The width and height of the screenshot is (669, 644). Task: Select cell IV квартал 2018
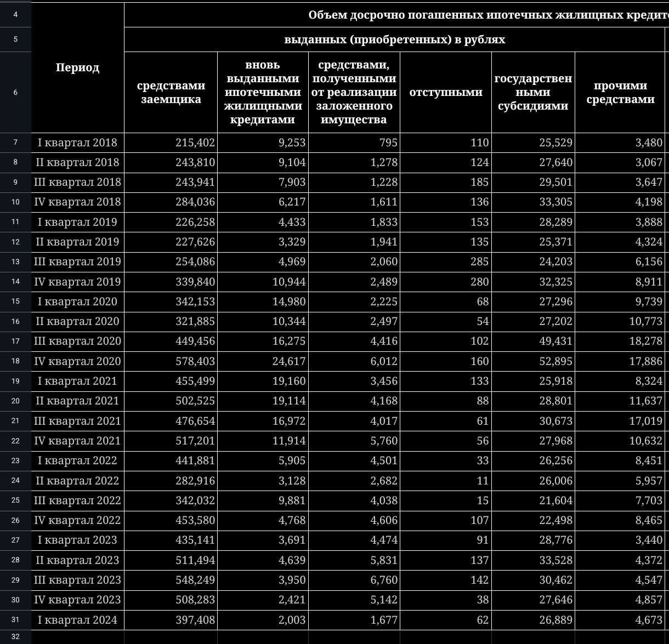(x=78, y=202)
